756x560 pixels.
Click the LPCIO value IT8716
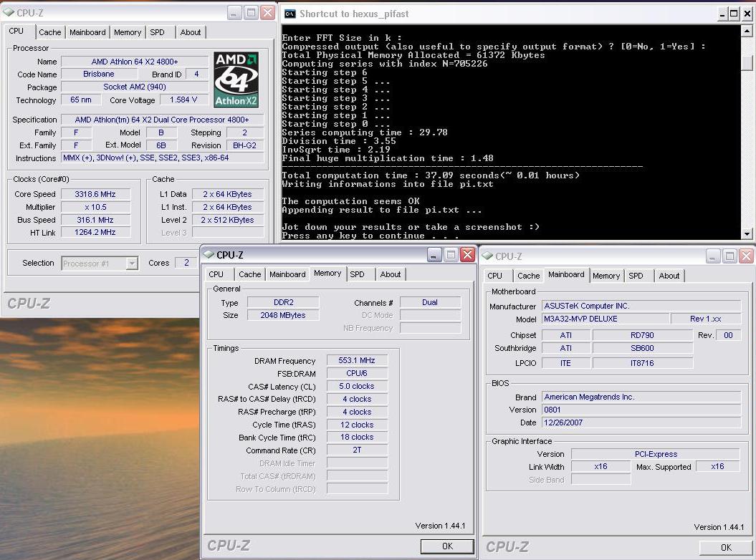click(x=643, y=363)
